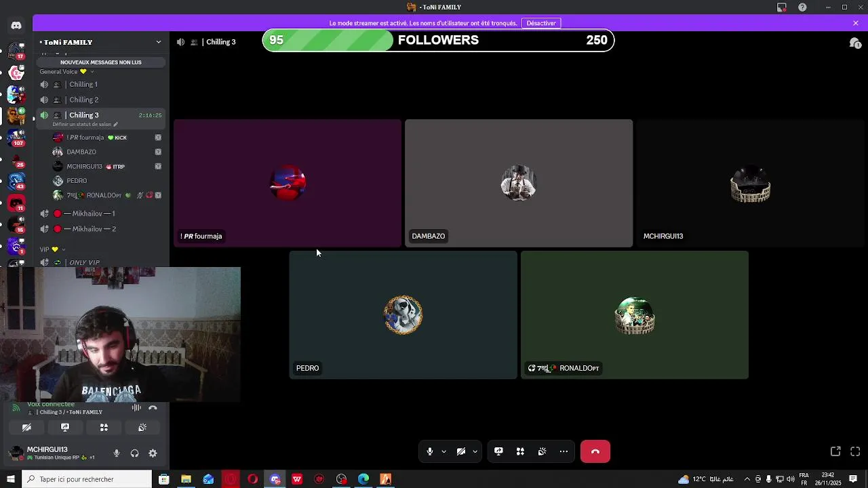Disconnect from voice in side panel
The image size is (868, 488).
point(153,407)
